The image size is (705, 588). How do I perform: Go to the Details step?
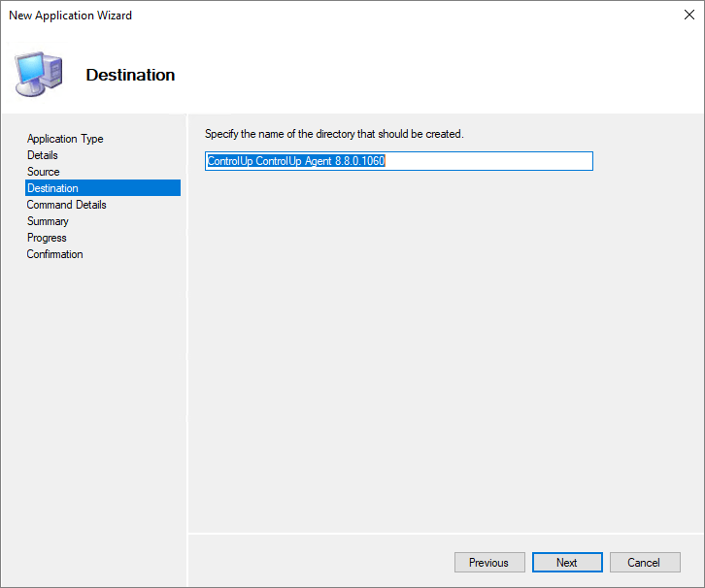tap(43, 155)
